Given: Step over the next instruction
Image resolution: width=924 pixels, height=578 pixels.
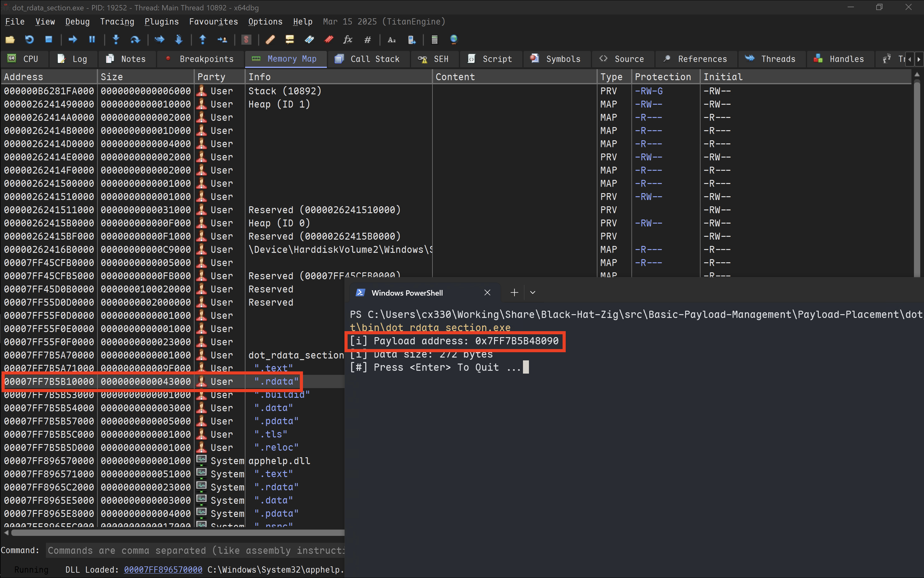Looking at the screenshot, I should [135, 39].
